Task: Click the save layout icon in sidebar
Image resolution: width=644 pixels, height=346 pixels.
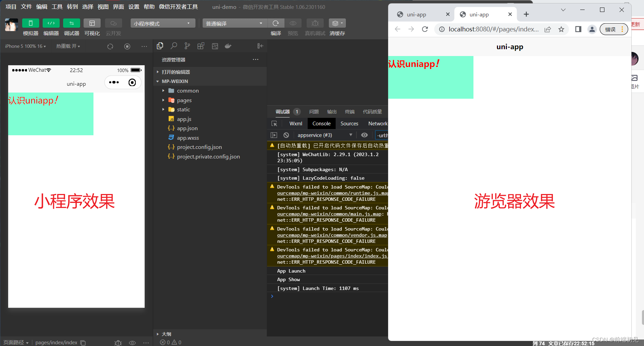Action: pyautogui.click(x=215, y=46)
